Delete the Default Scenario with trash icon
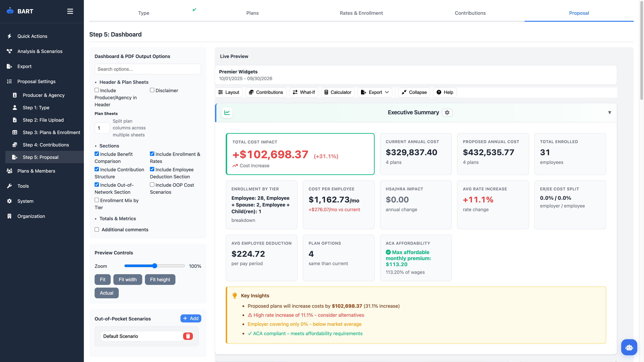The height and width of the screenshot is (362, 644). (x=188, y=336)
